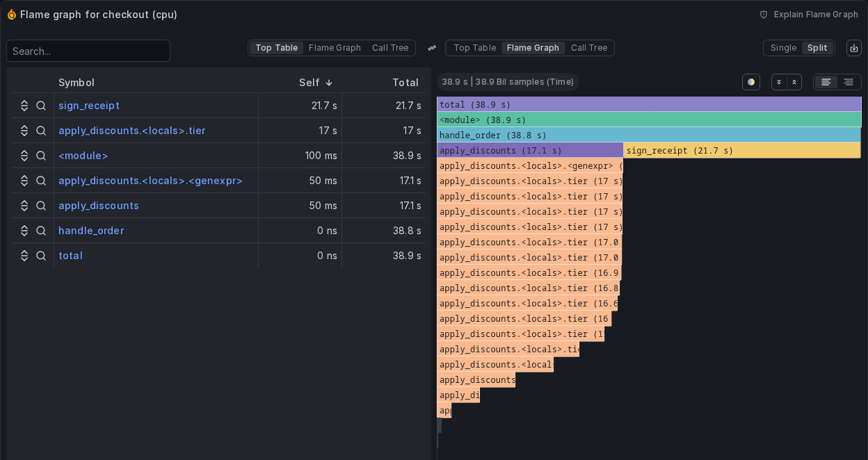The width and height of the screenshot is (868, 460).
Task: Click the 38.9 s samples summary badge
Action: [508, 82]
